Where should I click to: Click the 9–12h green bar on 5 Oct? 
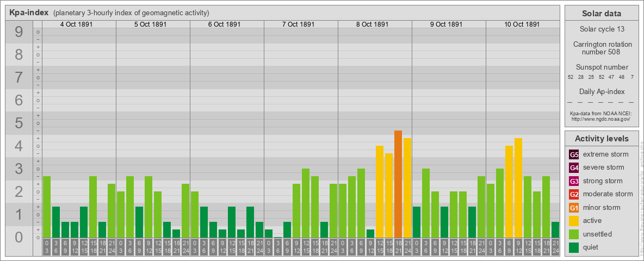pos(148,207)
